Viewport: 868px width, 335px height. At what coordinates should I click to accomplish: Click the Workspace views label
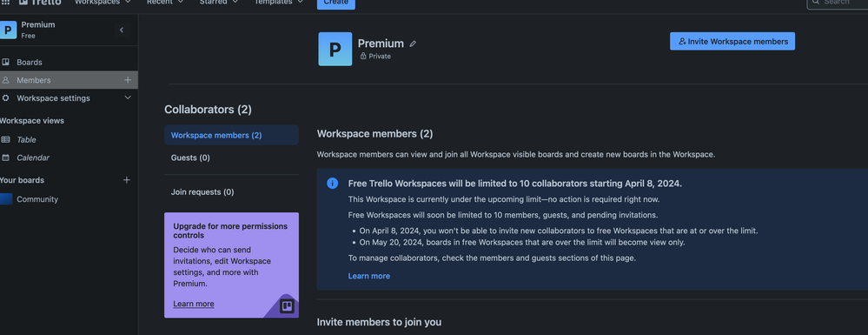pyautogui.click(x=32, y=120)
